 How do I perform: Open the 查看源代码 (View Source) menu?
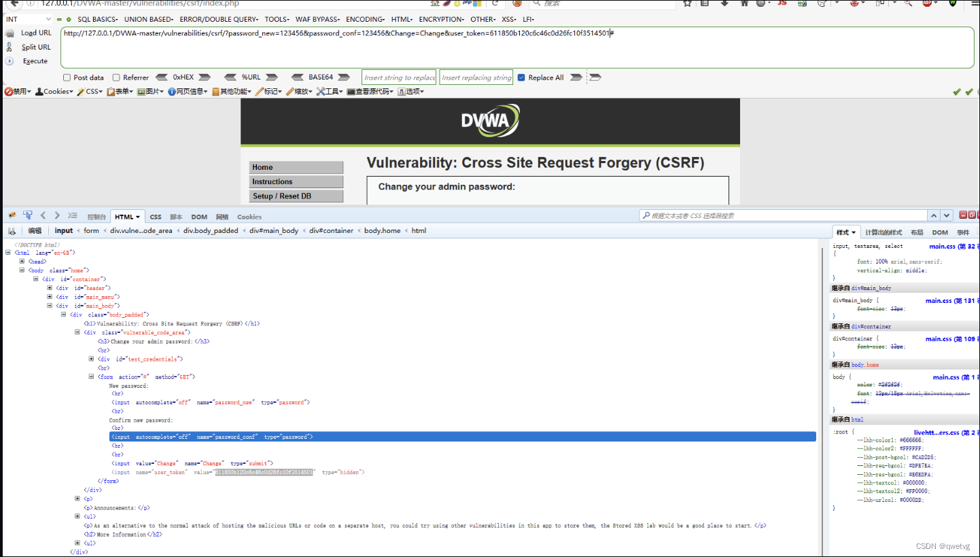tap(370, 91)
